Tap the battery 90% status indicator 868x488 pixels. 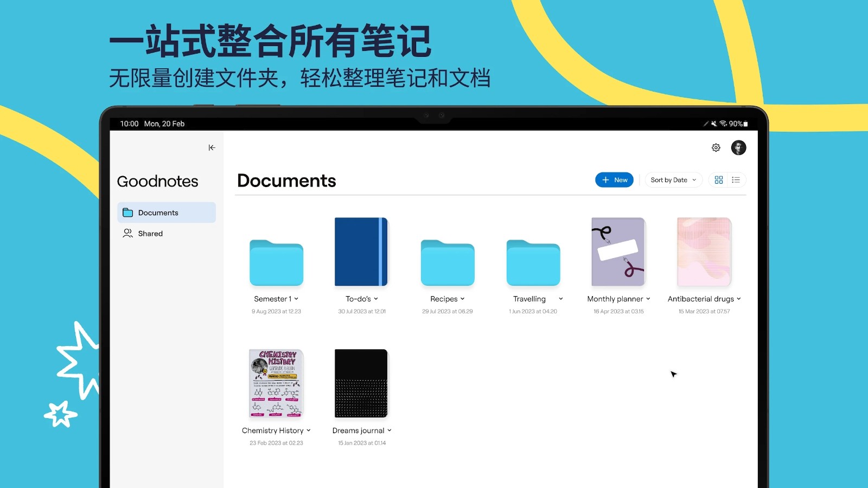pyautogui.click(x=738, y=124)
